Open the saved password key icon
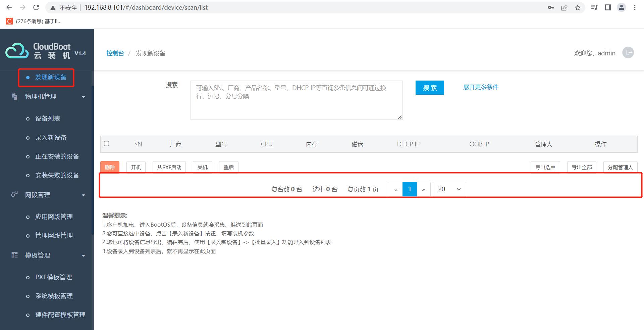This screenshot has width=644, height=330. point(551,7)
